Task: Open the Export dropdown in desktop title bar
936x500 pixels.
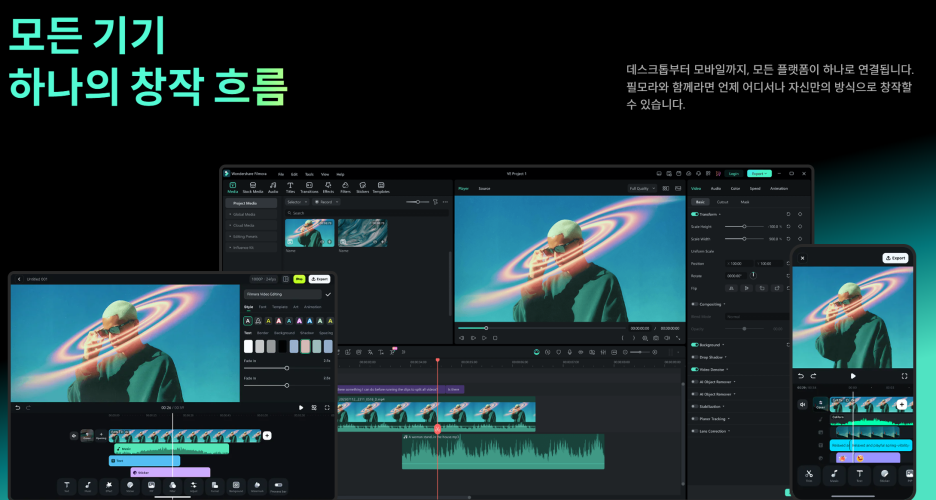Action: 759,174
